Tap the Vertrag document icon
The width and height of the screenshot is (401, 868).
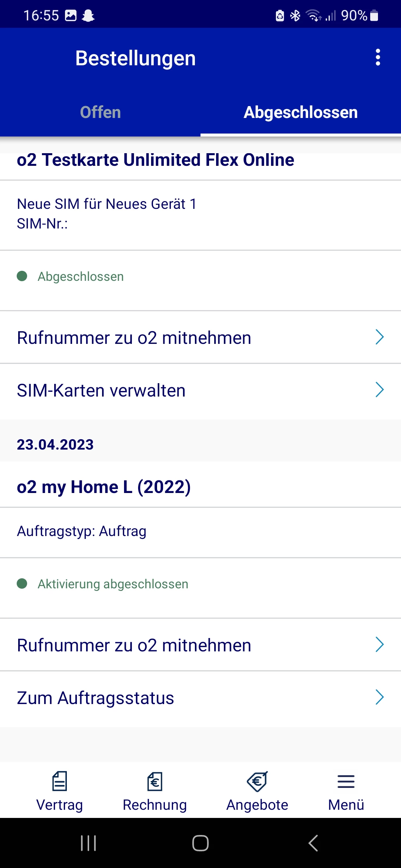tap(59, 781)
